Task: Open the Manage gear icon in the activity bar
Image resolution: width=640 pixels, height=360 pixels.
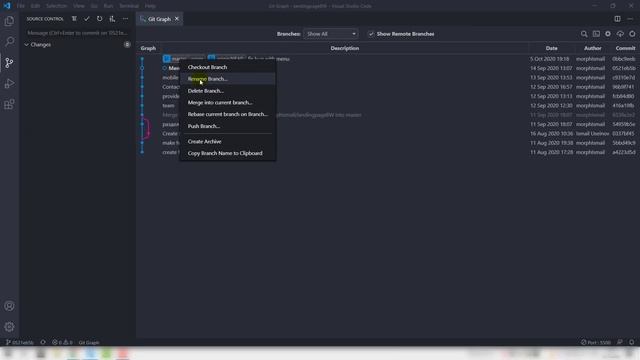Action: pyautogui.click(x=9, y=327)
